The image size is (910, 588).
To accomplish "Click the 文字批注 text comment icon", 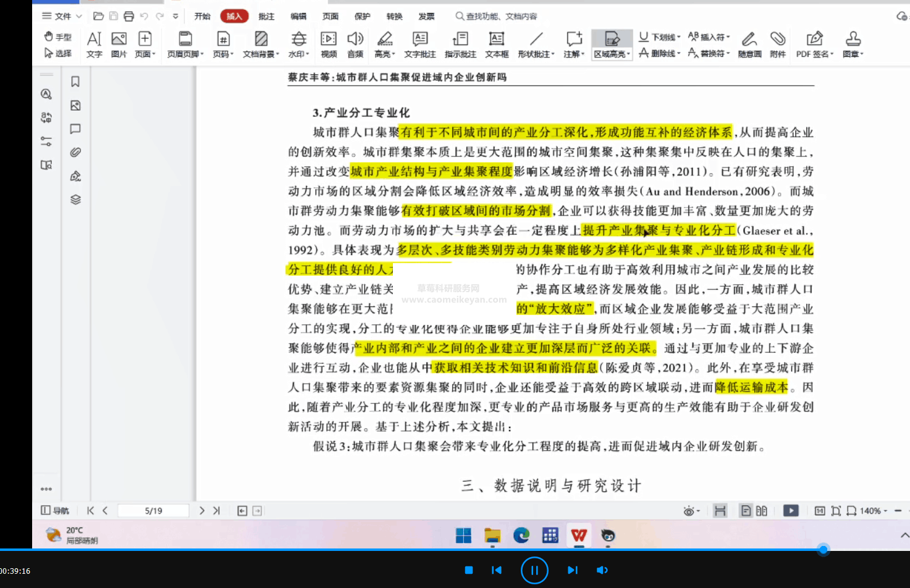I will (420, 45).
